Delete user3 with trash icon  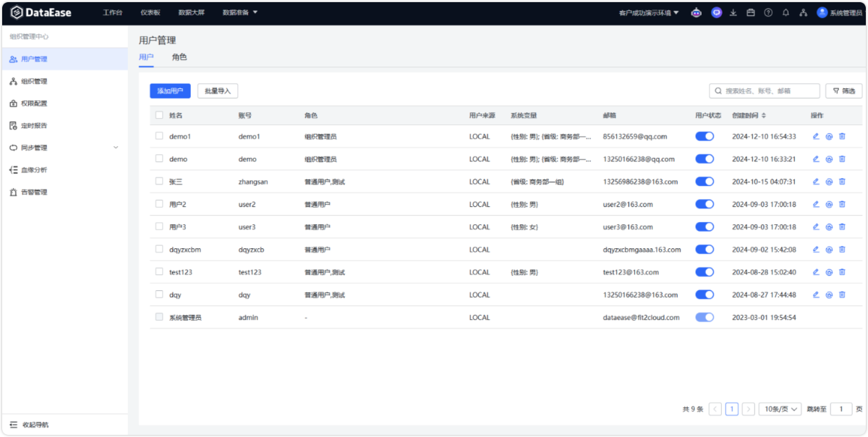click(x=842, y=226)
